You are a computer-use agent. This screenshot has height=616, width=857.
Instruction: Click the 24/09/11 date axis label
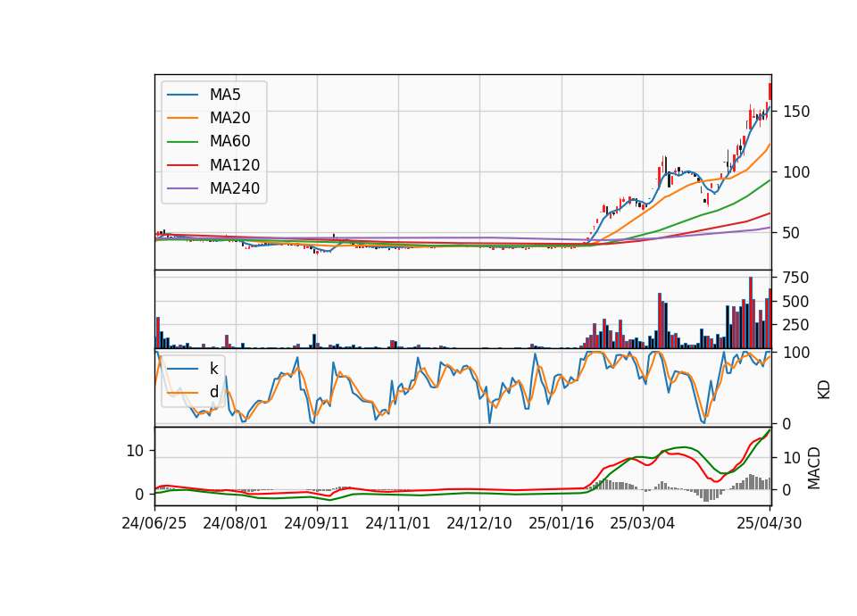(x=316, y=523)
